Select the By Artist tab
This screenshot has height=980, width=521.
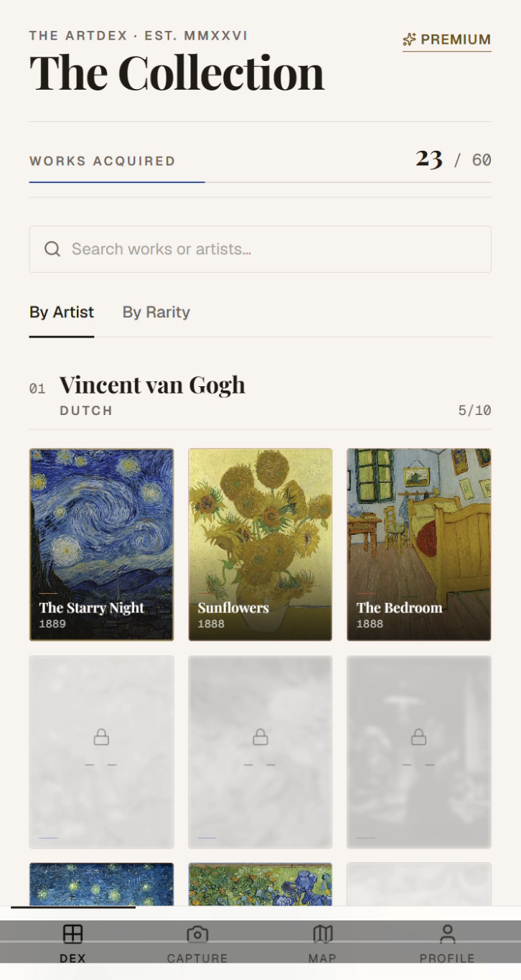pyautogui.click(x=62, y=312)
